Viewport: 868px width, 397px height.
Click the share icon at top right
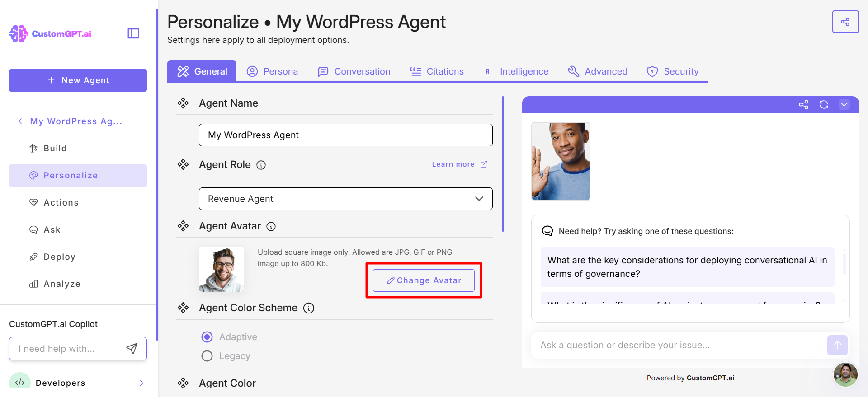point(845,22)
